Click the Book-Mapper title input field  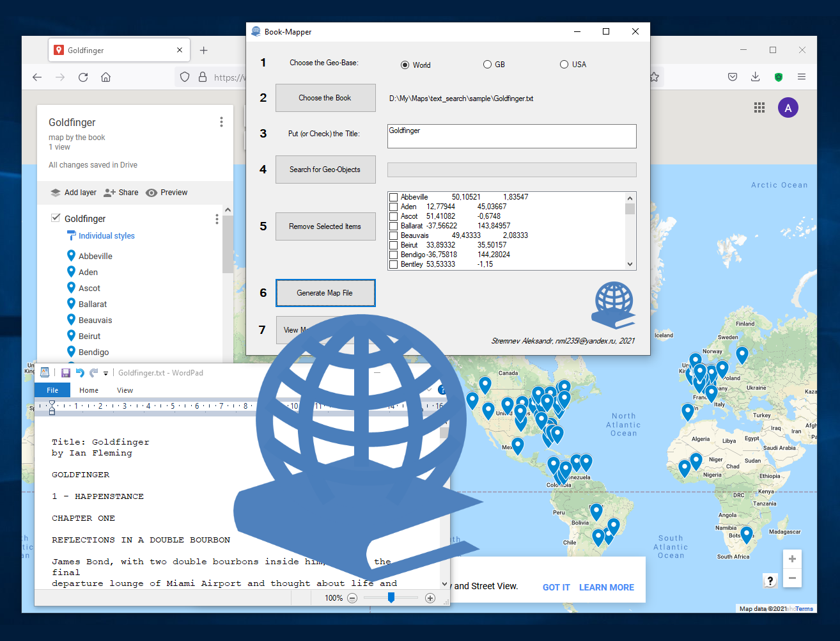(x=512, y=136)
